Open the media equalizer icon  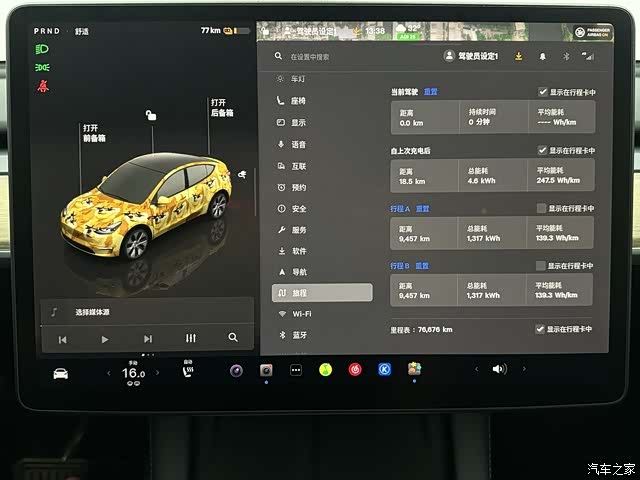[x=191, y=338]
